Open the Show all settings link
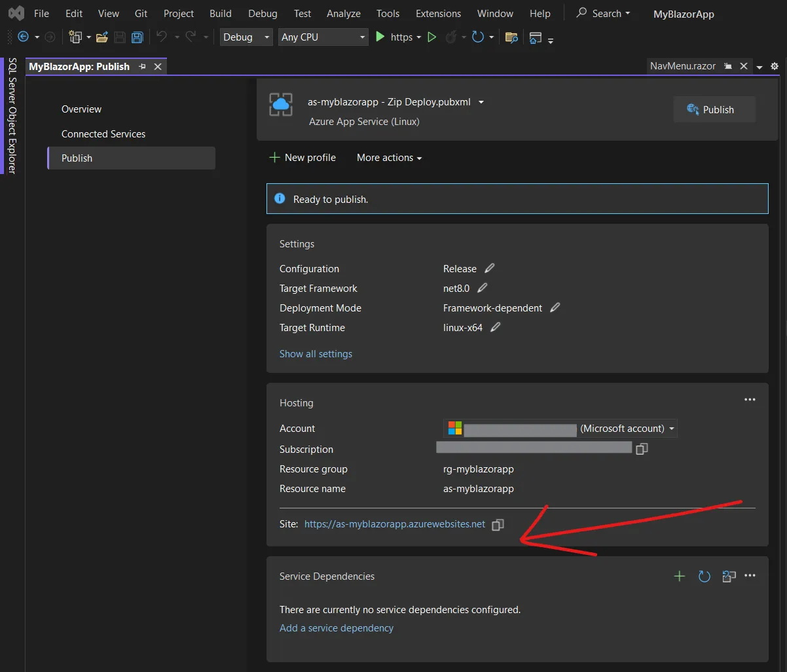 pyautogui.click(x=316, y=353)
